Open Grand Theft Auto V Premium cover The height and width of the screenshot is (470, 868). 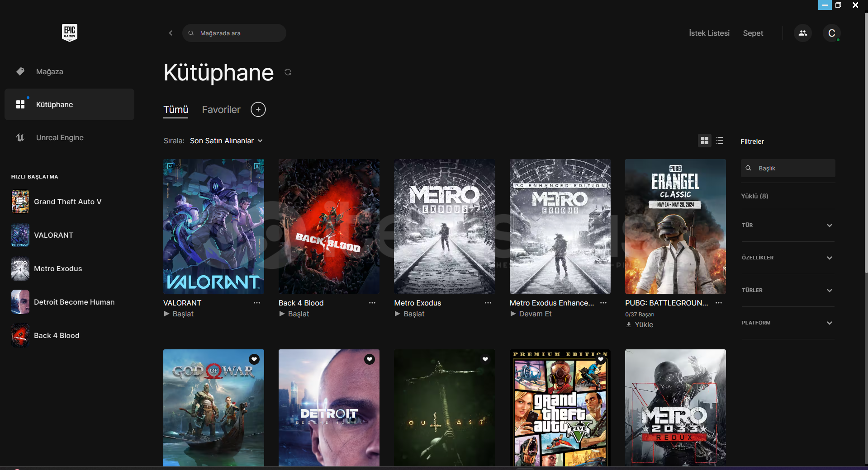click(560, 408)
